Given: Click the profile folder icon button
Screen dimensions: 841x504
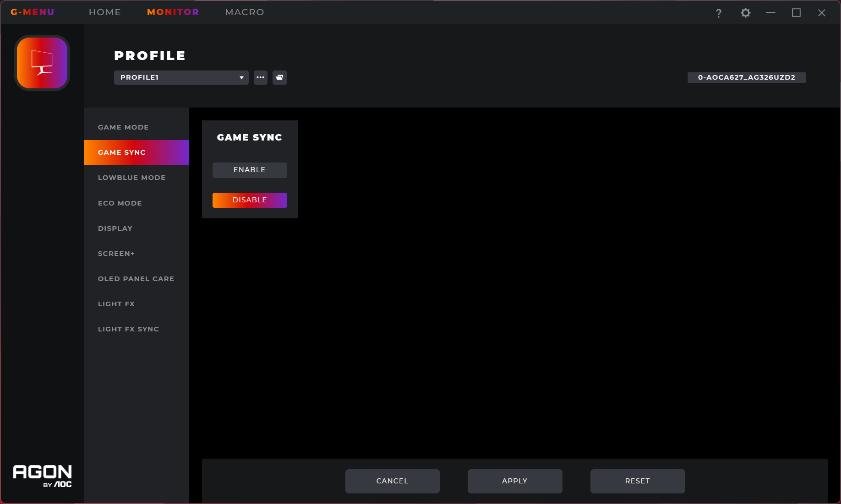Looking at the screenshot, I should (x=279, y=77).
